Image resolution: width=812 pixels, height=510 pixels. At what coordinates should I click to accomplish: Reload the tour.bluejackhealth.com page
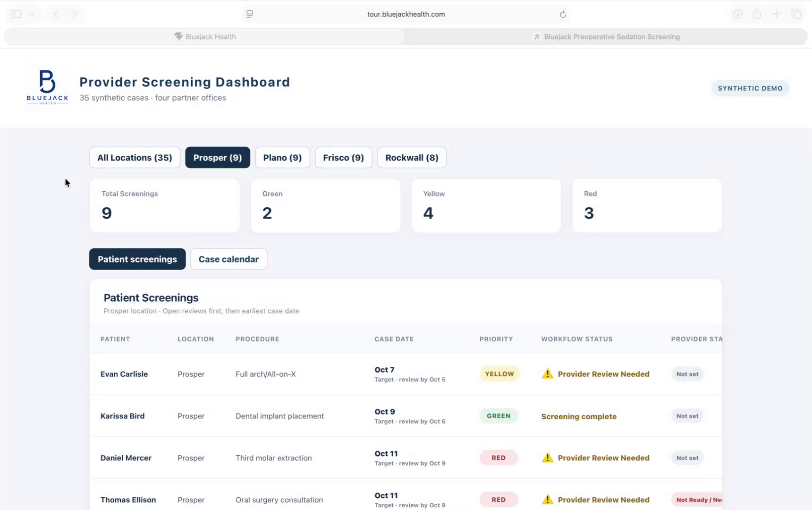[563, 14]
